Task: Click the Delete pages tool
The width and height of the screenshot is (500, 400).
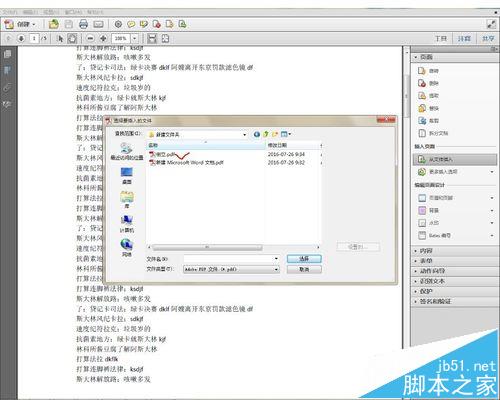Action: pyautogui.click(x=429, y=83)
